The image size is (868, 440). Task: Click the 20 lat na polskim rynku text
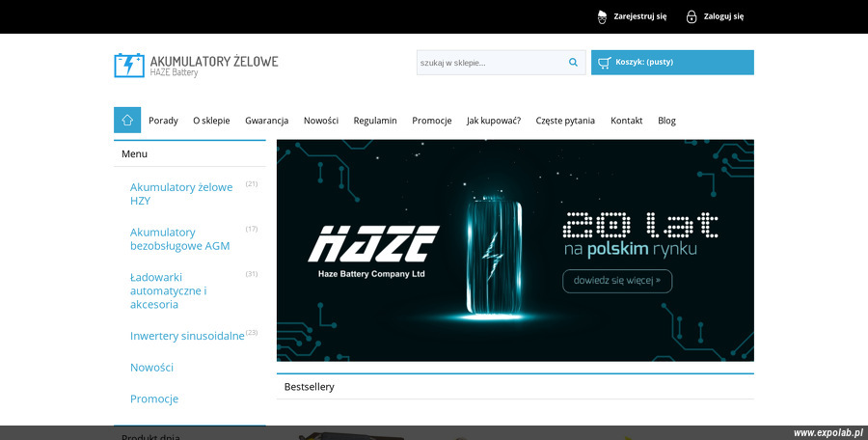(x=640, y=234)
